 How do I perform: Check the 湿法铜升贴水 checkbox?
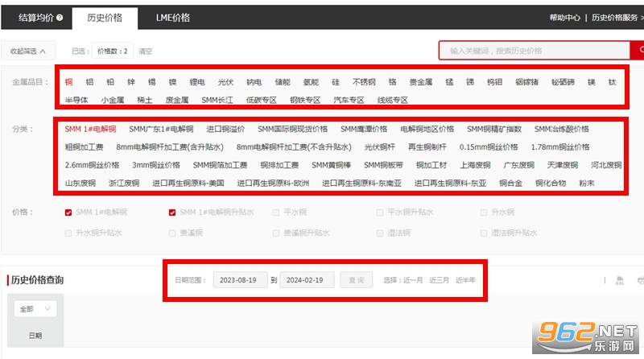point(484,233)
